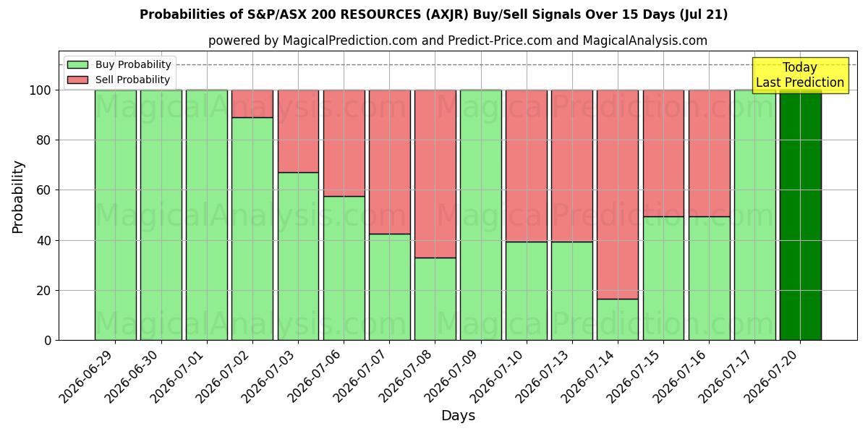Click the yellow Today Last Prediction box
The height and width of the screenshot is (434, 868).
[800, 75]
